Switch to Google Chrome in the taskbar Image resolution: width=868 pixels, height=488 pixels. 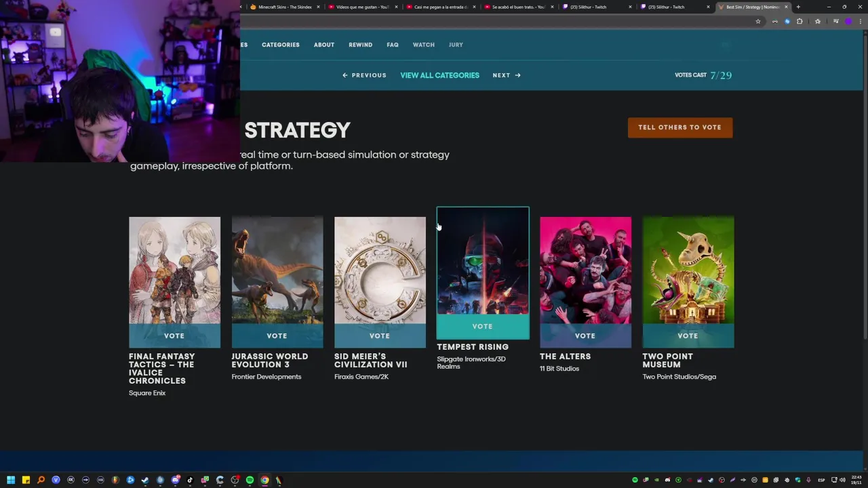264,480
